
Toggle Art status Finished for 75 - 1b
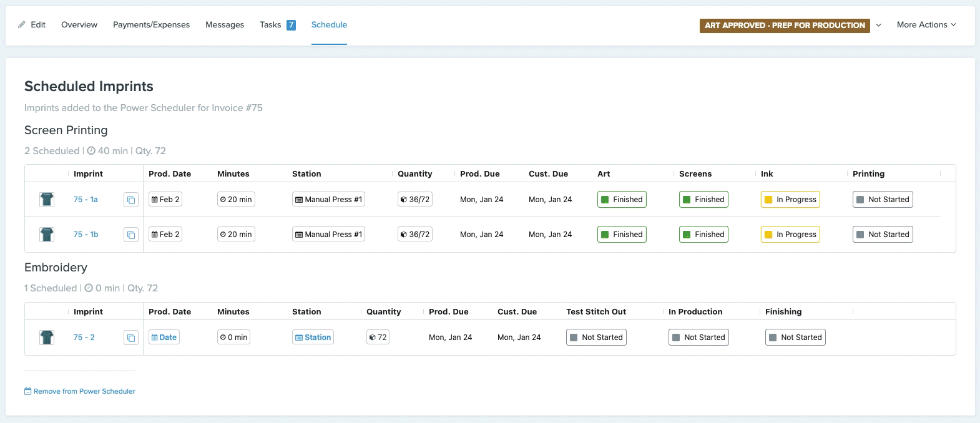[622, 235]
